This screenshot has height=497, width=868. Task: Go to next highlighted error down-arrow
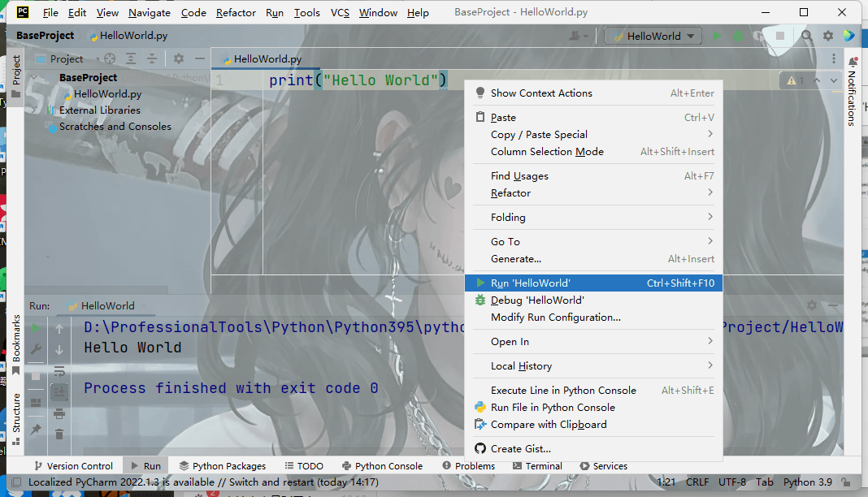tap(834, 80)
